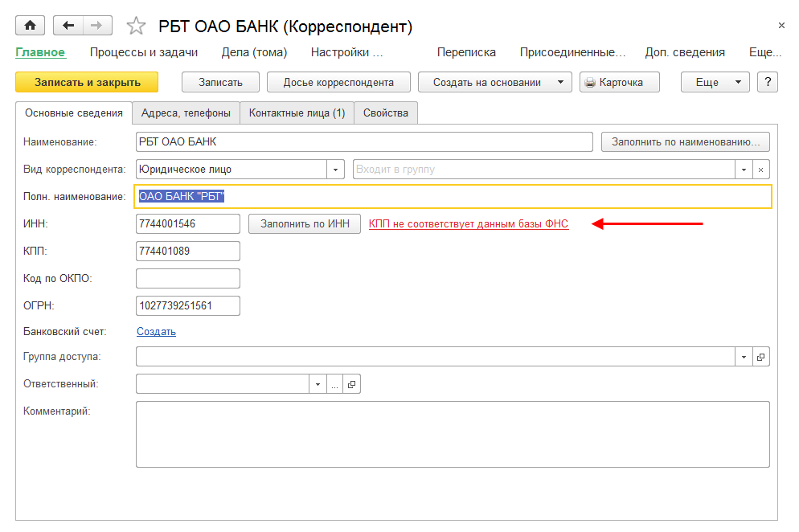
Task: Add form to favorites star
Action: pyautogui.click(x=136, y=26)
